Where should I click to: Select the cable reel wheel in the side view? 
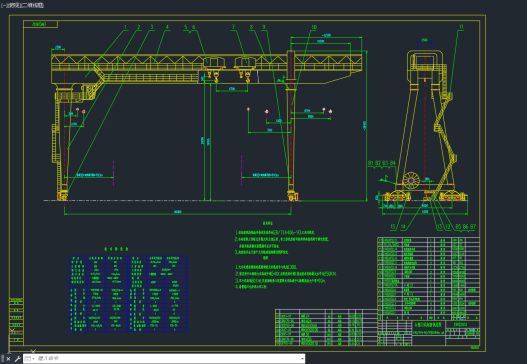tap(411, 180)
